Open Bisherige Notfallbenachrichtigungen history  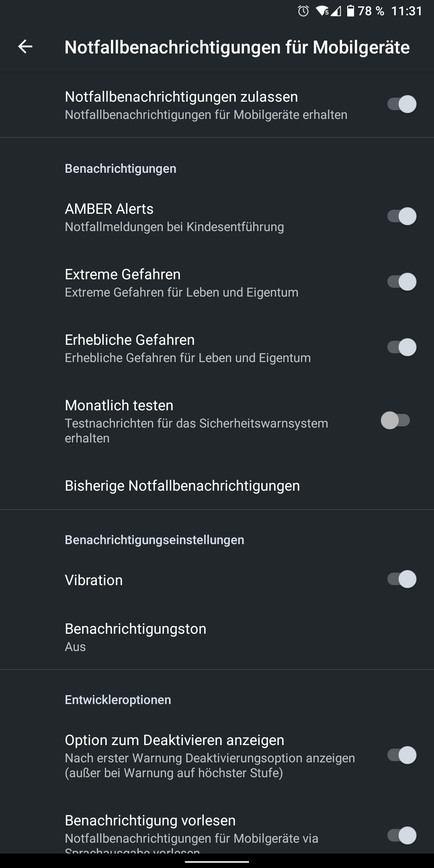click(182, 485)
